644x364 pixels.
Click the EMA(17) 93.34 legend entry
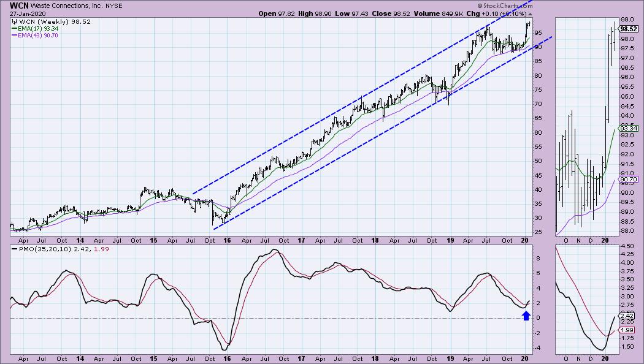[x=35, y=29]
